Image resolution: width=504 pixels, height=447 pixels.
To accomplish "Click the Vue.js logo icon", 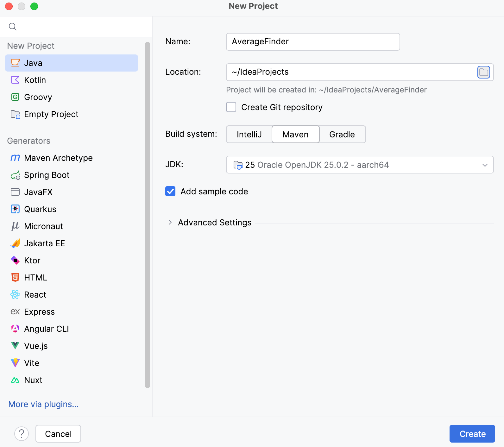I will click(15, 346).
